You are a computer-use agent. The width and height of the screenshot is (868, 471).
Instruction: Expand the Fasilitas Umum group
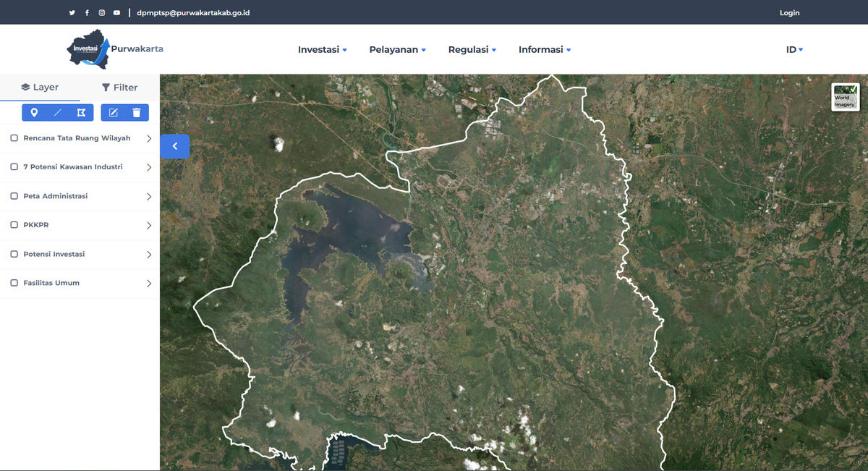click(149, 283)
